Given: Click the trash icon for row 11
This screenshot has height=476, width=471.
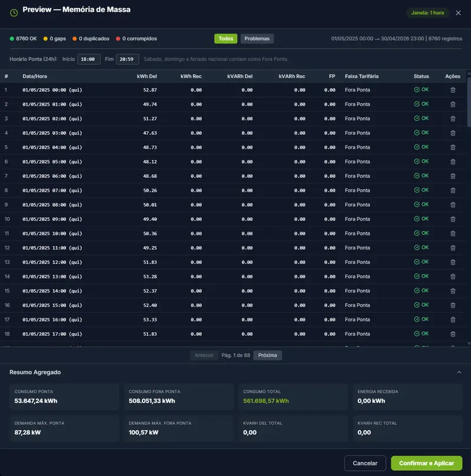Looking at the screenshot, I should [x=453, y=233].
